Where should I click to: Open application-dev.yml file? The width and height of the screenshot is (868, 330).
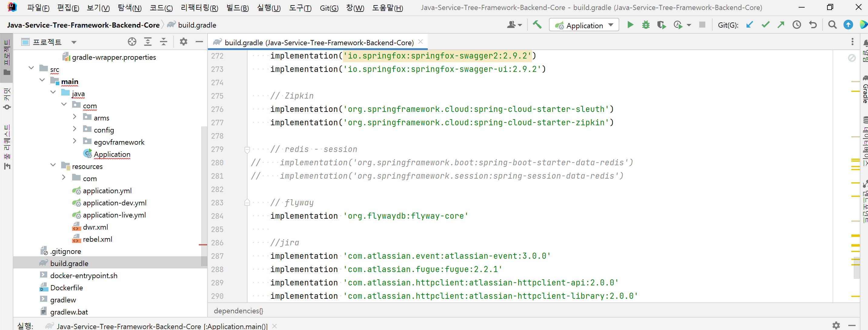(115, 203)
